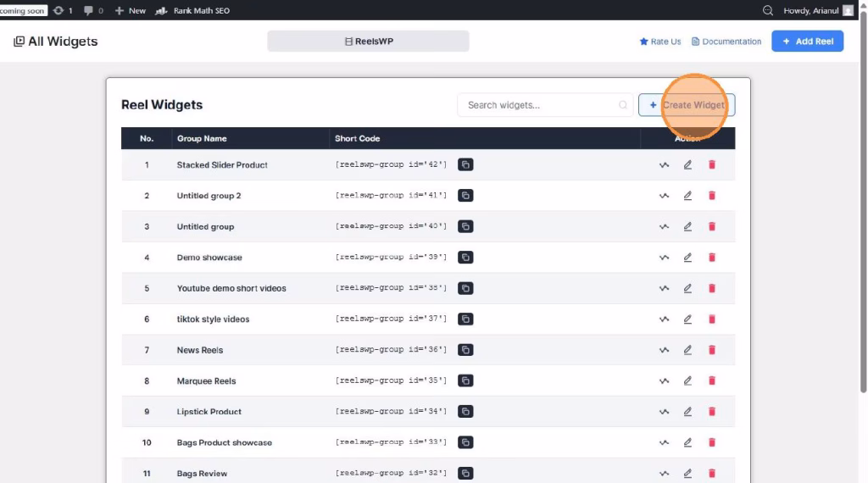Click the edit pencil for Bags Review
The height and width of the screenshot is (483, 868).
pos(687,473)
